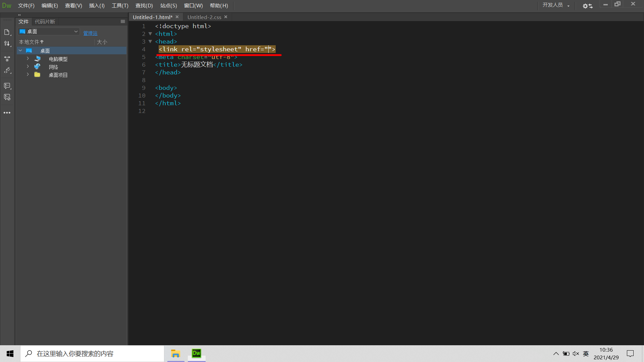Image resolution: width=644 pixels, height=362 pixels.
Task: Select the Untitled-1.html tab
Action: pyautogui.click(x=153, y=17)
